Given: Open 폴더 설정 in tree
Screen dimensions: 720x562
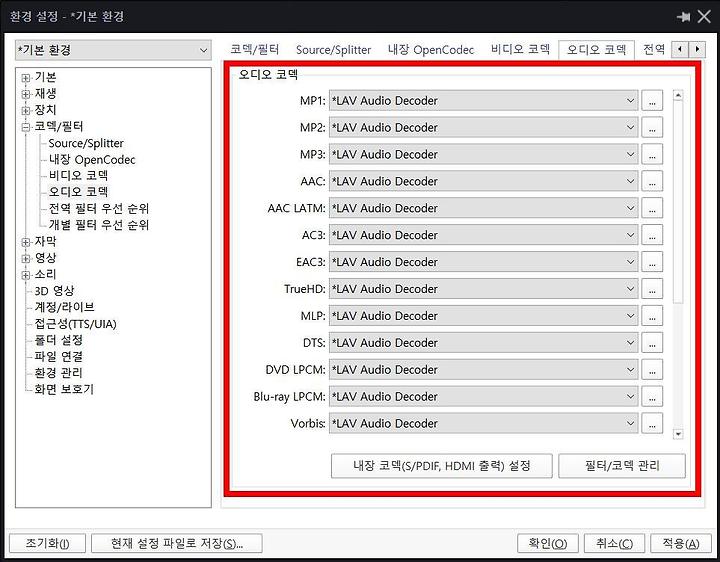Looking at the screenshot, I should click(x=58, y=340).
